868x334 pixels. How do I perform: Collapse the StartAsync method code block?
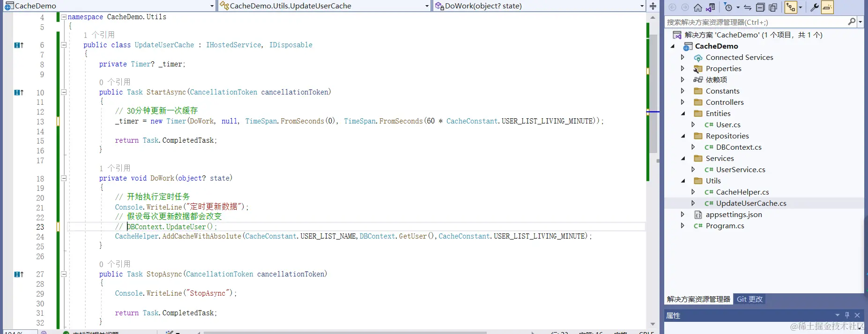click(64, 92)
